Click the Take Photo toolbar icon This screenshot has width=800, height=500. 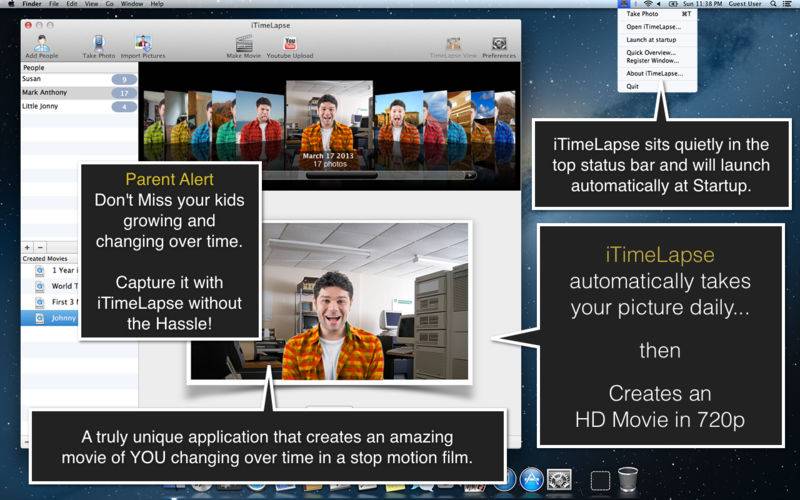pyautogui.click(x=98, y=43)
